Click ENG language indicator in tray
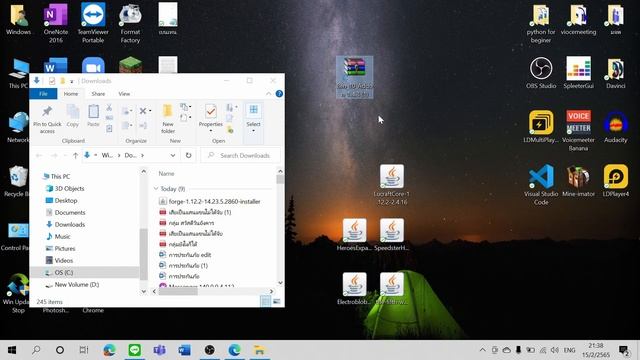Viewport: 640px width, 360px height. 569,350
